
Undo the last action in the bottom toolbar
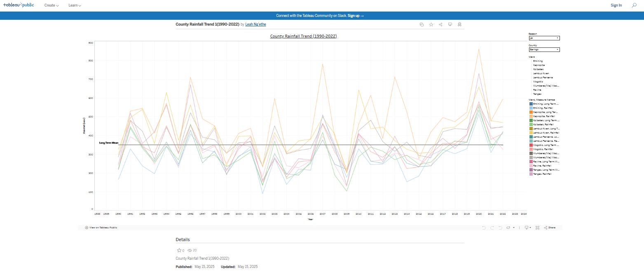483,227
